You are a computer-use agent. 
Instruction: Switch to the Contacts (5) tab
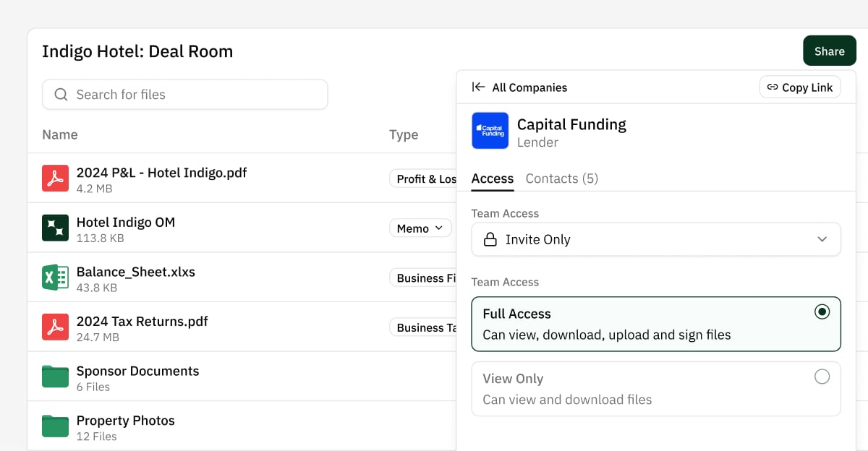(x=561, y=178)
